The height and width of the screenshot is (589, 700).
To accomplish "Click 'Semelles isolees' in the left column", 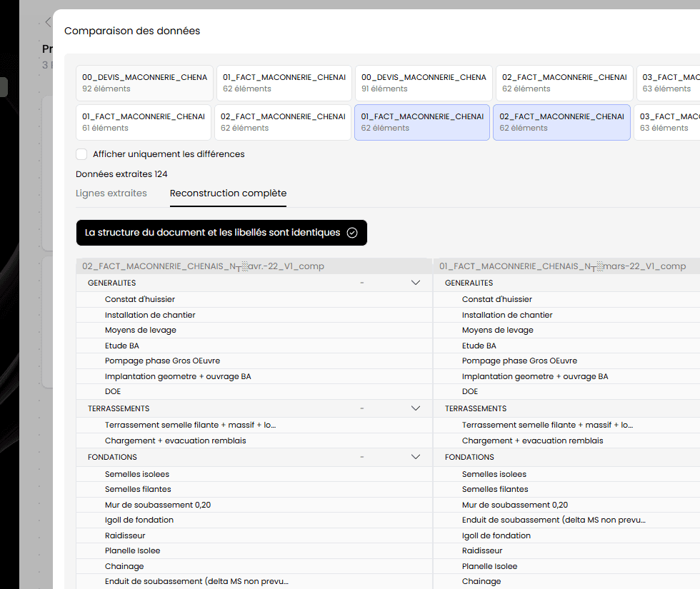I will point(137,474).
